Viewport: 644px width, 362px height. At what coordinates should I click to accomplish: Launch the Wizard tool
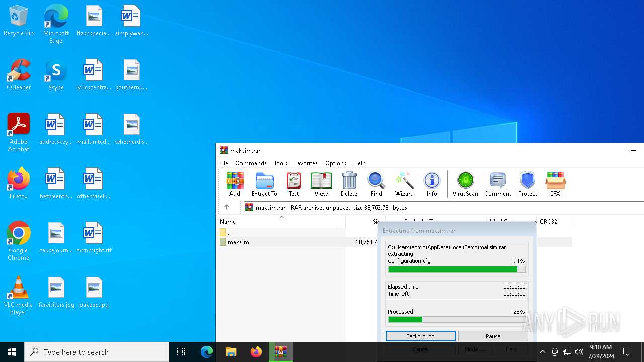tap(404, 184)
